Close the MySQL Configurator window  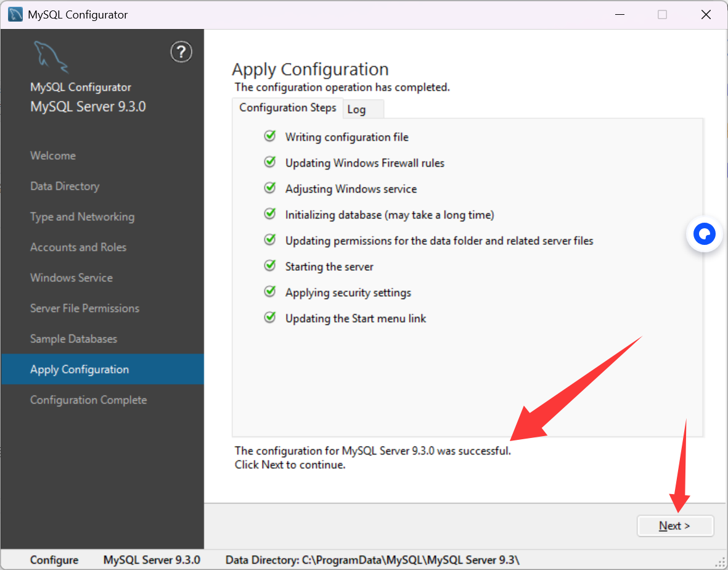click(706, 14)
